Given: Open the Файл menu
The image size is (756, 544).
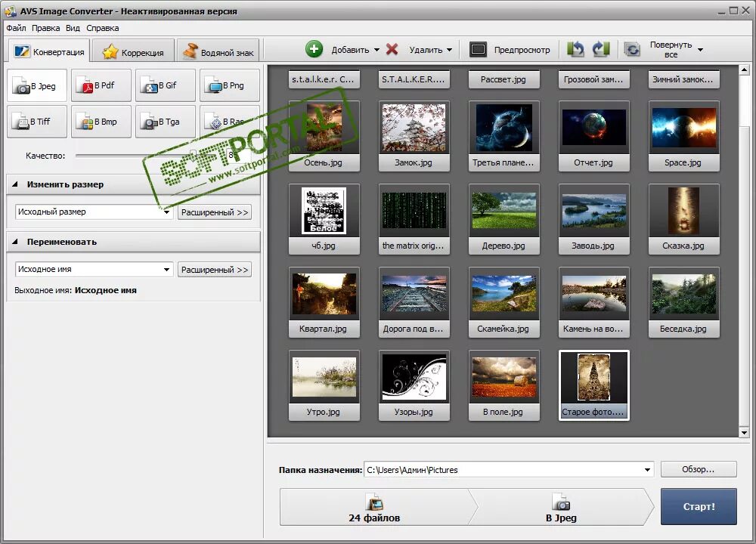Looking at the screenshot, I should pyautogui.click(x=16, y=28).
